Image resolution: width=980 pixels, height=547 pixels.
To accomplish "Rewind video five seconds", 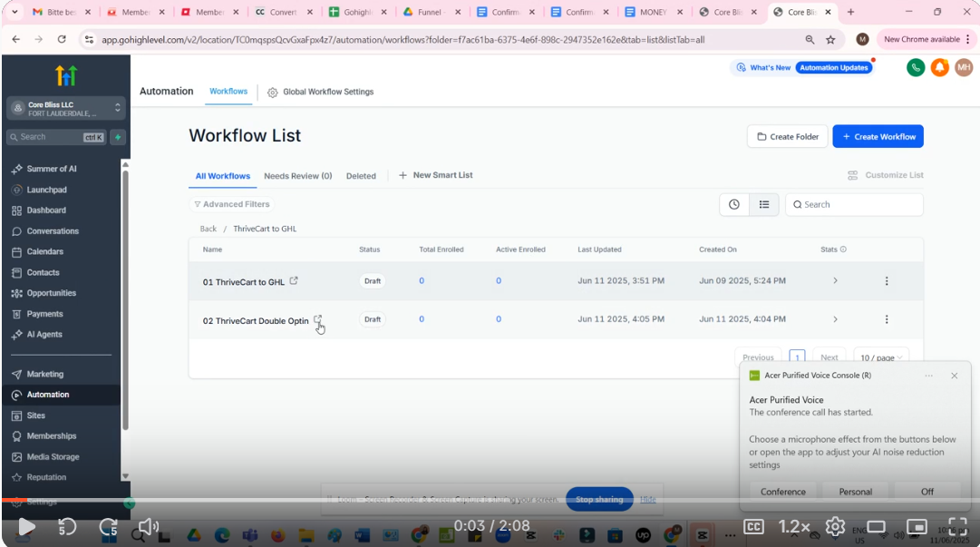I will click(67, 527).
